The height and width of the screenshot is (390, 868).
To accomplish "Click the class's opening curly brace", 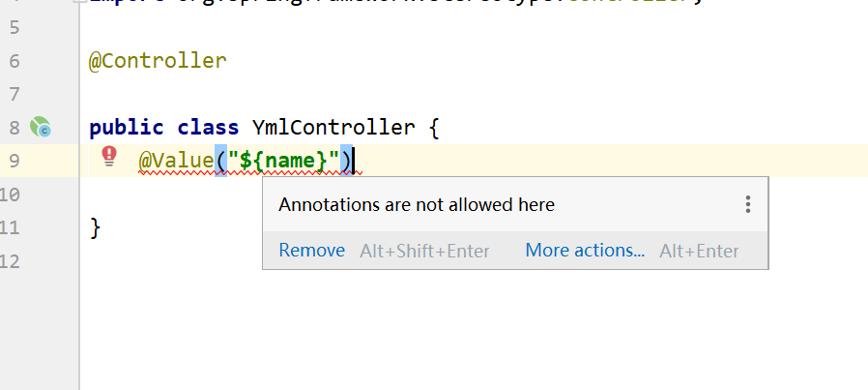I will coord(433,128).
